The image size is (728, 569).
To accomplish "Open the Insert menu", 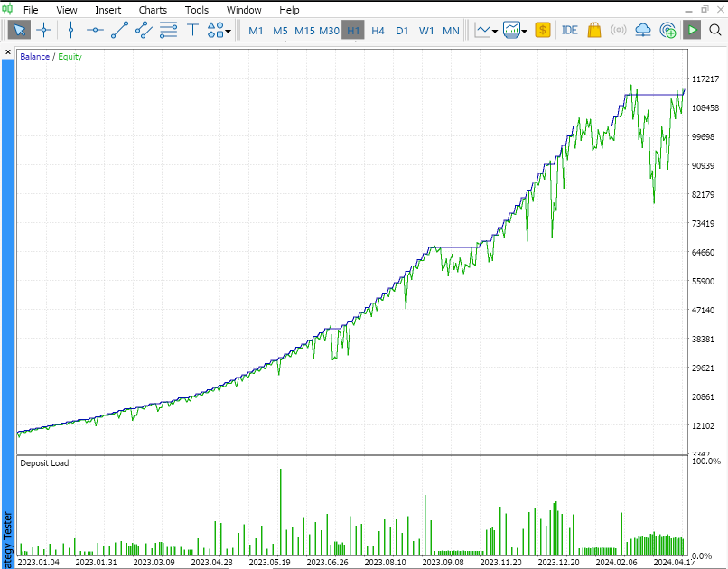I will (107, 10).
